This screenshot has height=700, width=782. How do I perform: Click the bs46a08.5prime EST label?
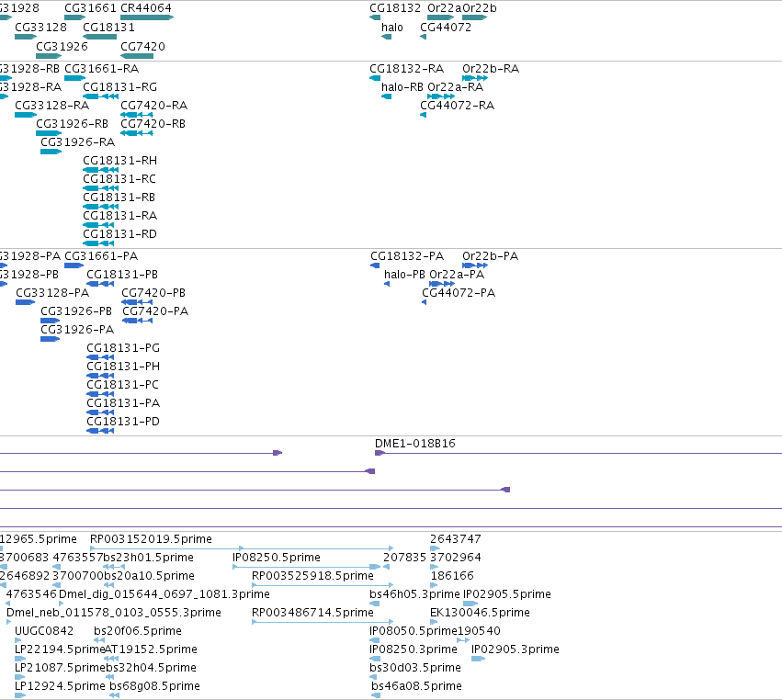click(416, 686)
